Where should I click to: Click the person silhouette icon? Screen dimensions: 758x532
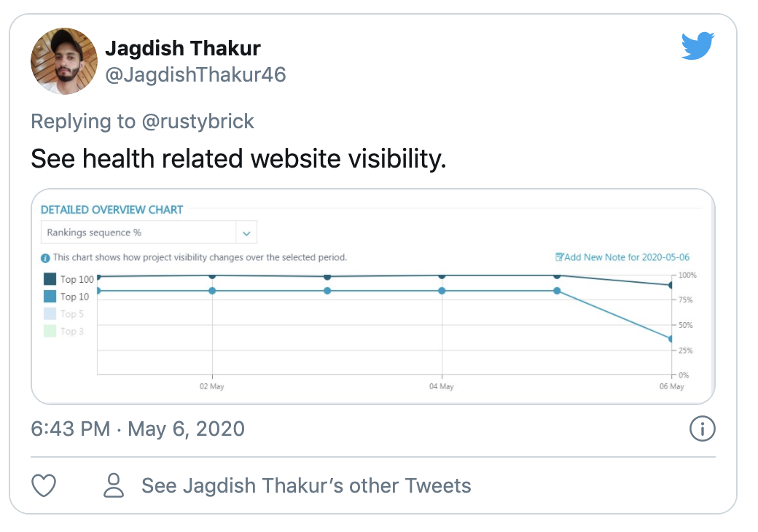coord(114,485)
